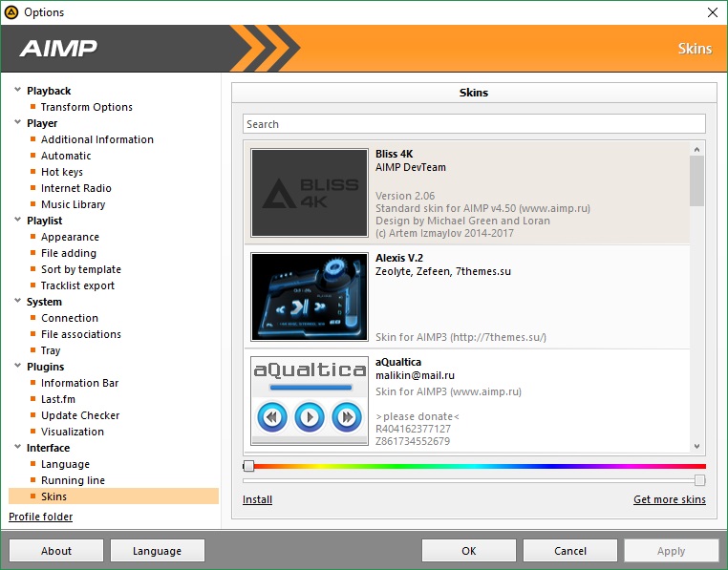Image resolution: width=728 pixels, height=570 pixels.
Task: Open Music Library settings
Action: [73, 204]
